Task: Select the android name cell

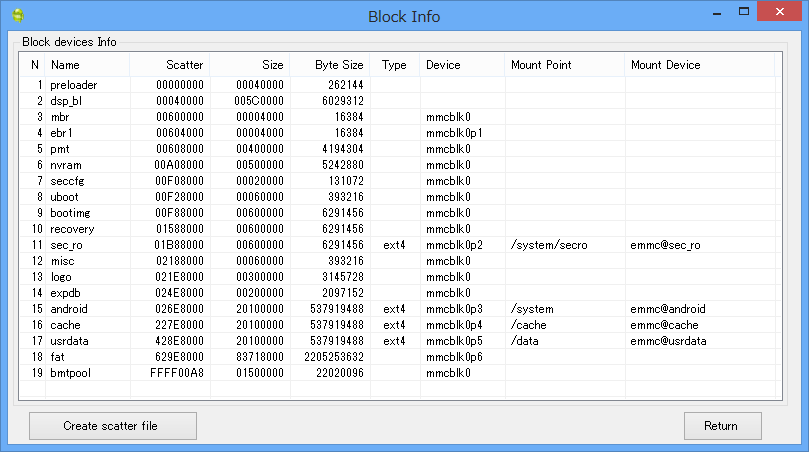Action: click(69, 309)
